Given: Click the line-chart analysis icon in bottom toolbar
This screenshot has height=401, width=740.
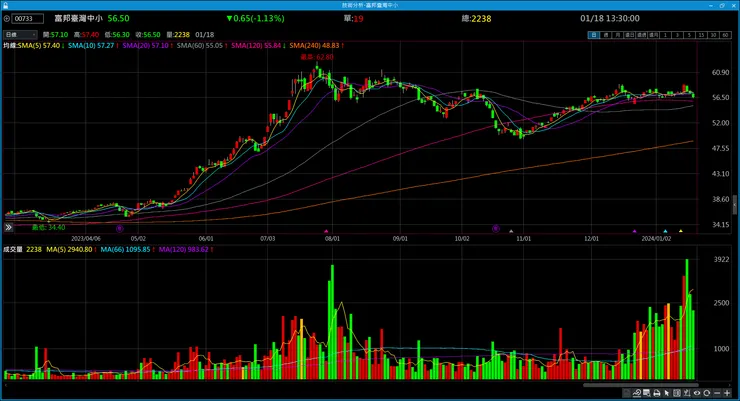Looking at the screenshot, I should pyautogui.click(x=637, y=393).
